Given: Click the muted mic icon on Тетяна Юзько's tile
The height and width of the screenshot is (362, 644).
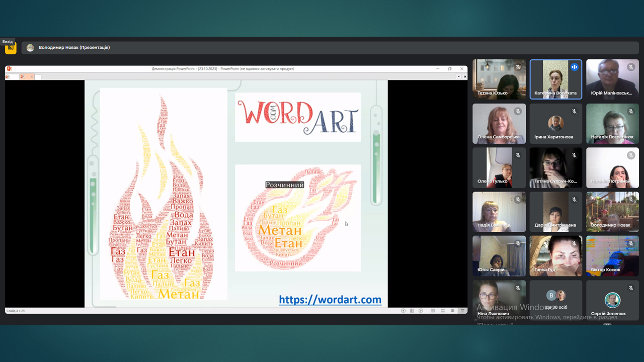Looking at the screenshot, I should pyautogui.click(x=518, y=67).
